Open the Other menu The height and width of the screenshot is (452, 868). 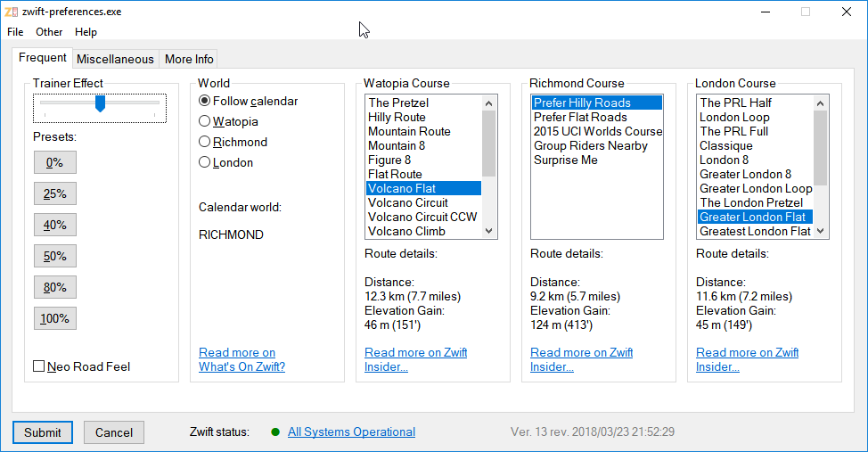coord(49,32)
